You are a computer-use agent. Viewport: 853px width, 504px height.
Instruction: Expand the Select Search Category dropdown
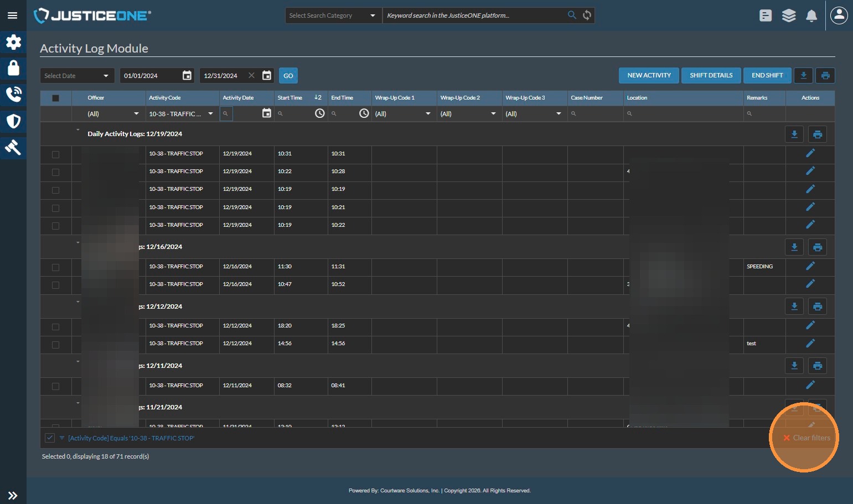tap(332, 15)
